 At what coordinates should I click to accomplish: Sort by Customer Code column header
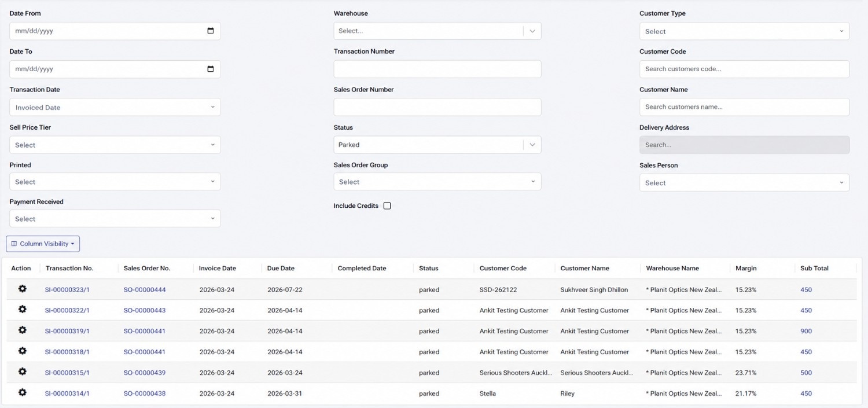(x=503, y=269)
